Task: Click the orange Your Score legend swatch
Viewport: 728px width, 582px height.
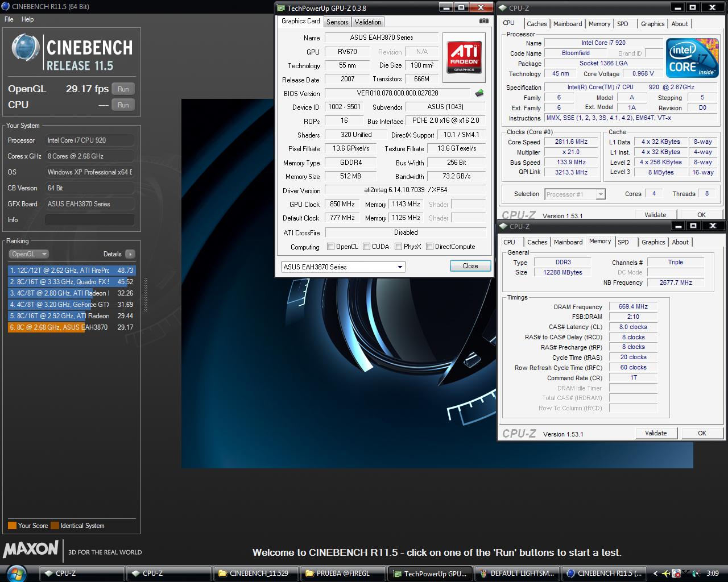Action: coord(12,526)
